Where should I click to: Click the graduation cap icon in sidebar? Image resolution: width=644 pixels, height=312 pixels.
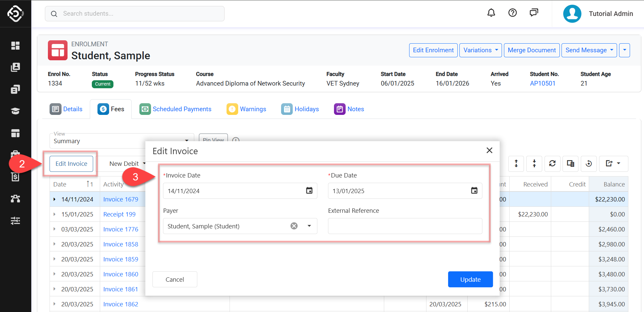[x=15, y=111]
